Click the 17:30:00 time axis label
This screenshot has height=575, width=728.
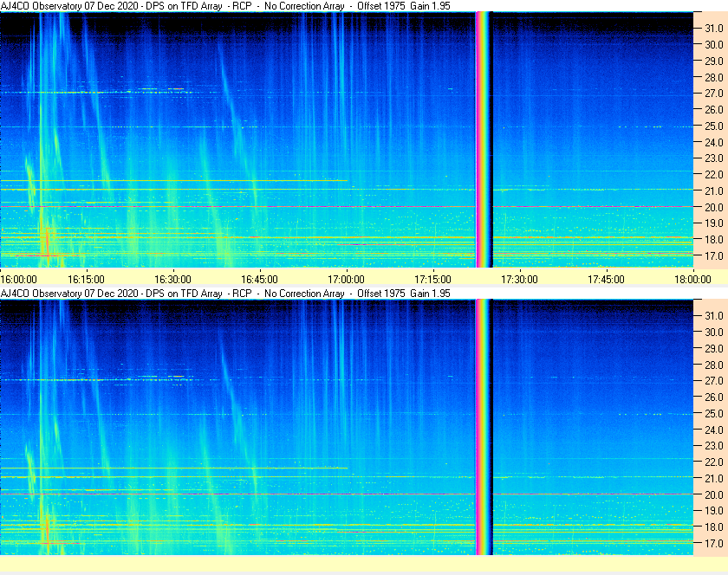[x=519, y=280]
